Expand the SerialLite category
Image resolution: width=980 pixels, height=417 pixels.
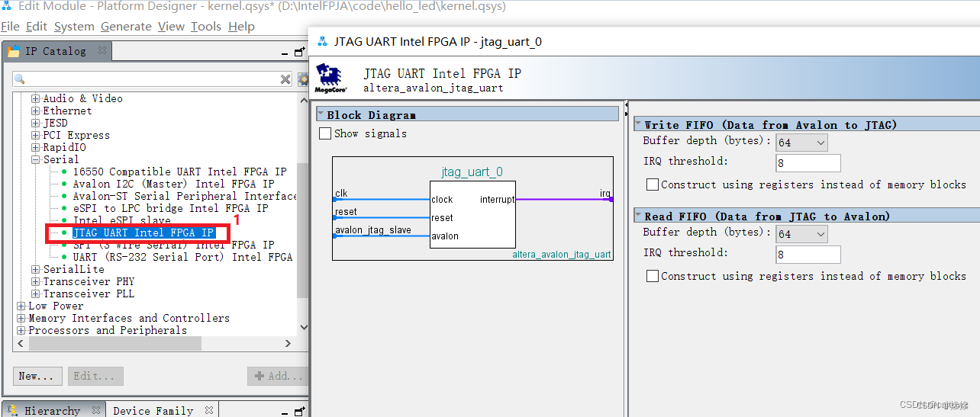[x=35, y=269]
